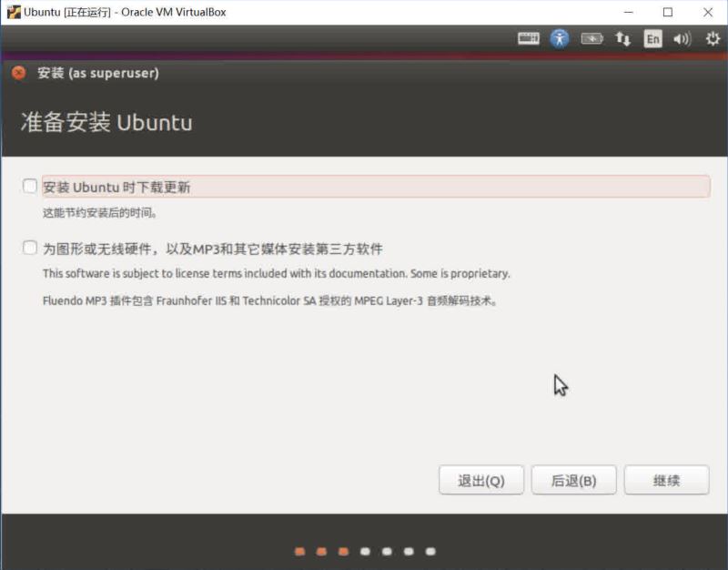Check the third-party software install option
Screen dimensions: 728x570
pyautogui.click(x=30, y=249)
